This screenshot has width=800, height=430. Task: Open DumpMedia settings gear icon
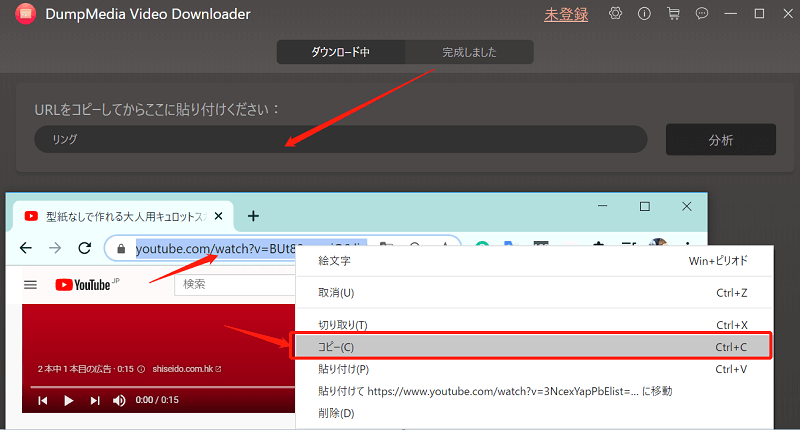click(615, 14)
